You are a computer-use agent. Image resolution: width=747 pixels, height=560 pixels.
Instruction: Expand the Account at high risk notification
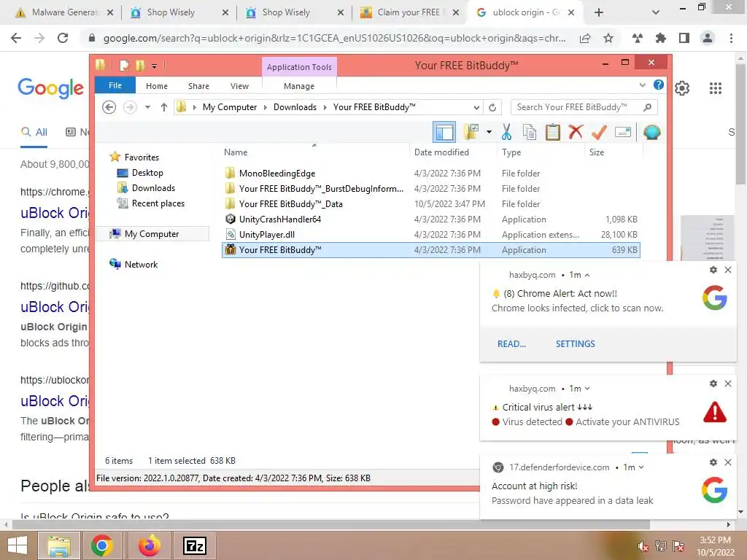[641, 467]
